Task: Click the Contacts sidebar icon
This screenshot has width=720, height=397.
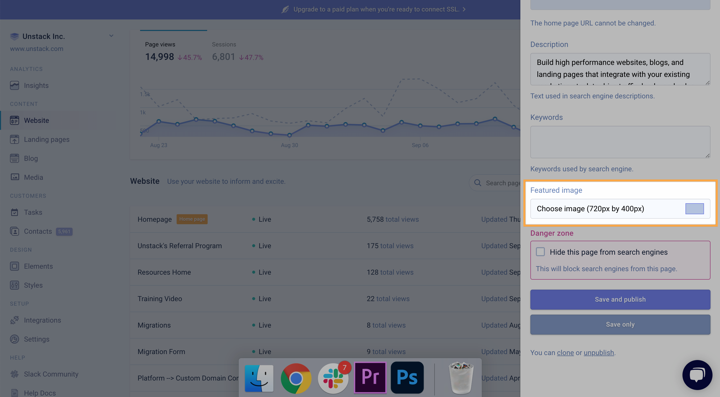Action: (15, 231)
